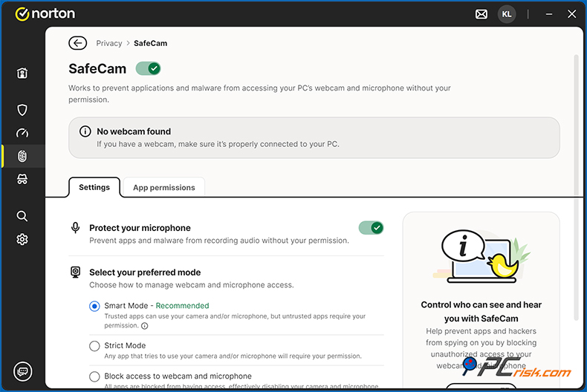Open Settings gear in sidebar
Image resolution: width=587 pixels, height=392 pixels.
point(22,239)
